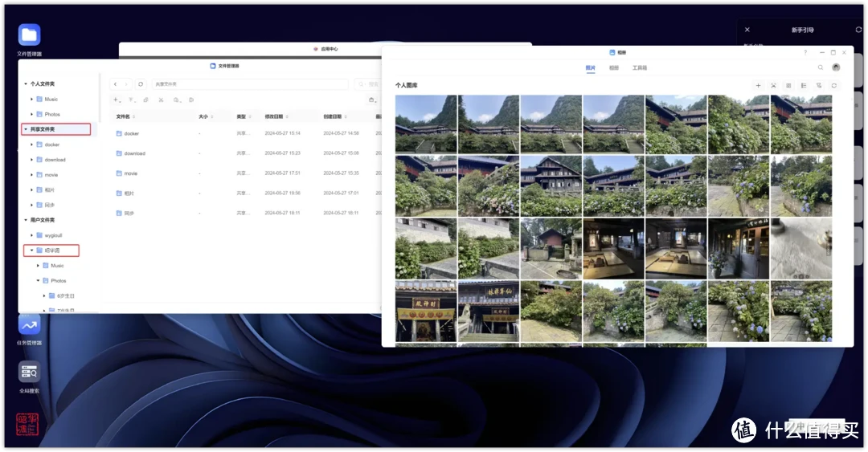Click the back arrow in file manager
The width and height of the screenshot is (868, 452).
(116, 83)
